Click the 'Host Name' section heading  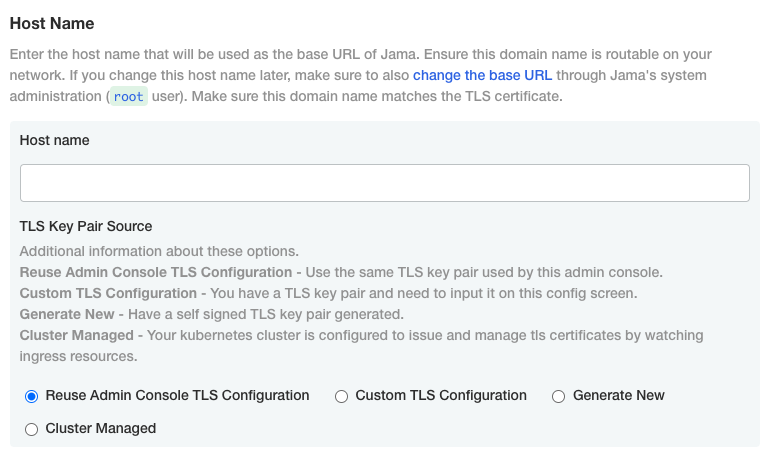click(52, 24)
